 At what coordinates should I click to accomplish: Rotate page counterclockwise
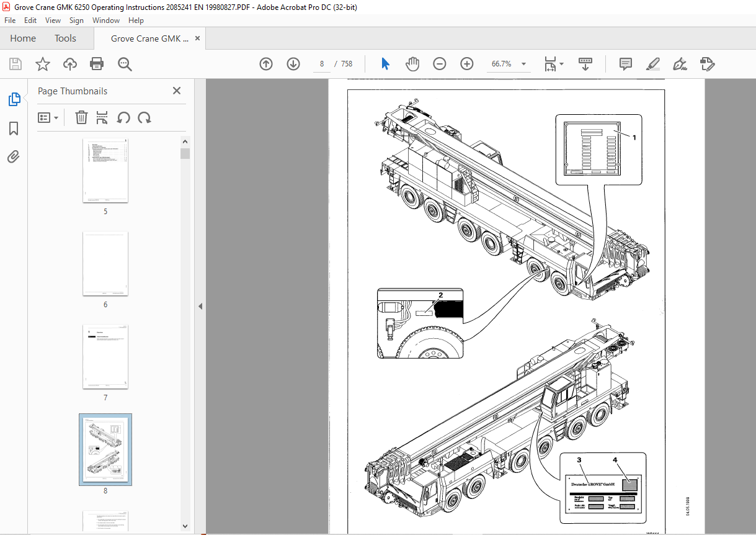tap(123, 117)
